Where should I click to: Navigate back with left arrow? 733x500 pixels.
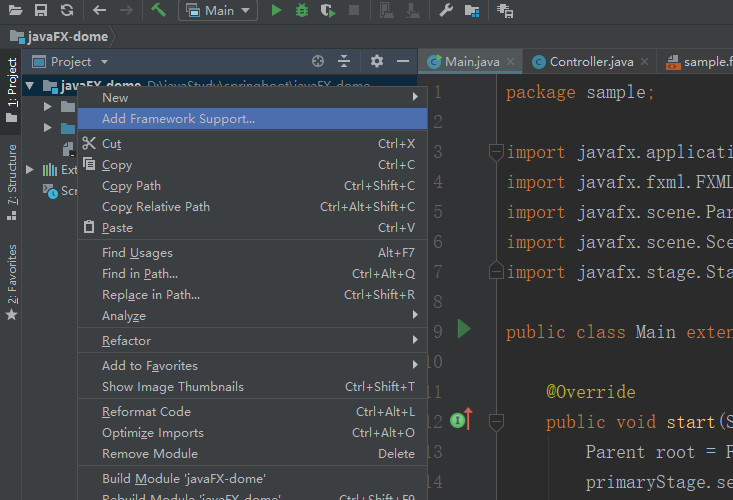point(99,10)
